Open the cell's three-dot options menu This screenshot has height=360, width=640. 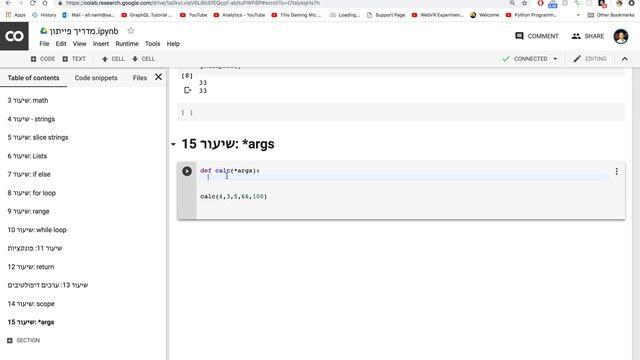pyautogui.click(x=616, y=171)
